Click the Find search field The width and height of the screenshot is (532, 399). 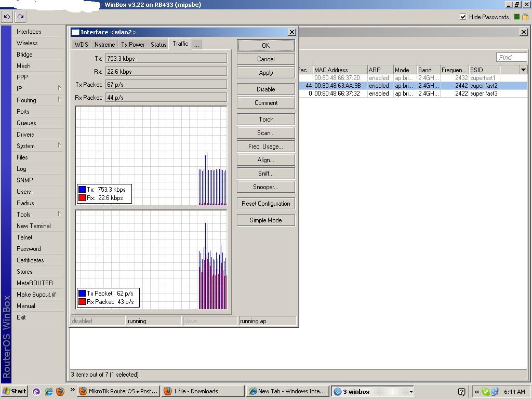pos(511,57)
